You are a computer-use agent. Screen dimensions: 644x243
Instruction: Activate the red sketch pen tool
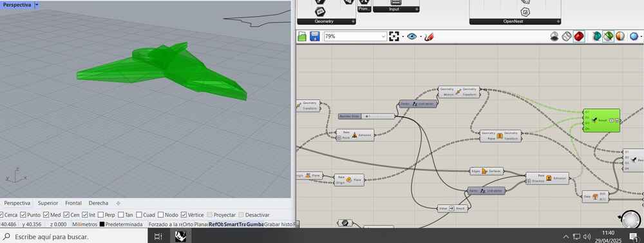coord(429,37)
